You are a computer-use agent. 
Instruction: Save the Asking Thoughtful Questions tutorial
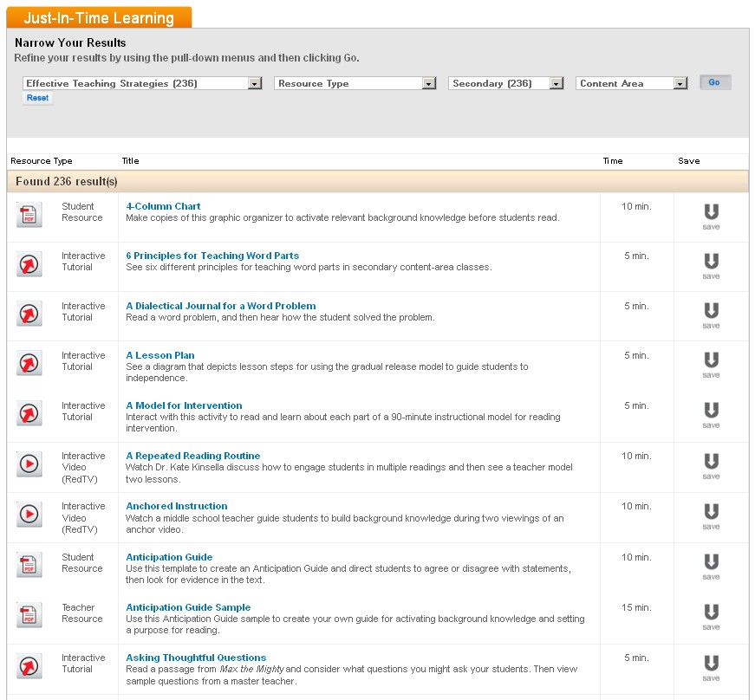[711, 666]
